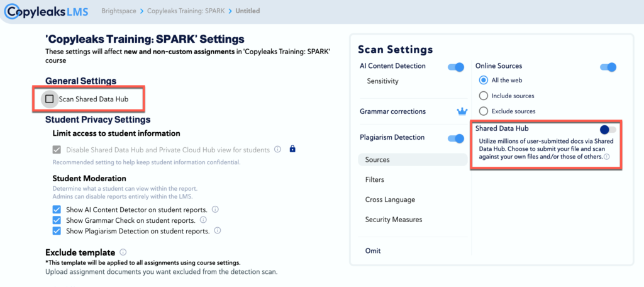The height and width of the screenshot is (287, 644).
Task: Click info icon next to Grammar Check reports
Action: point(203,220)
